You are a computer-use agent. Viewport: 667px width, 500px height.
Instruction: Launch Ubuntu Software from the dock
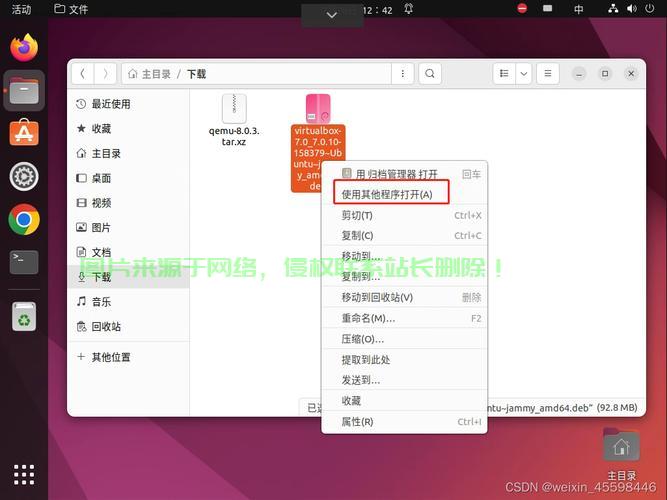click(24, 132)
